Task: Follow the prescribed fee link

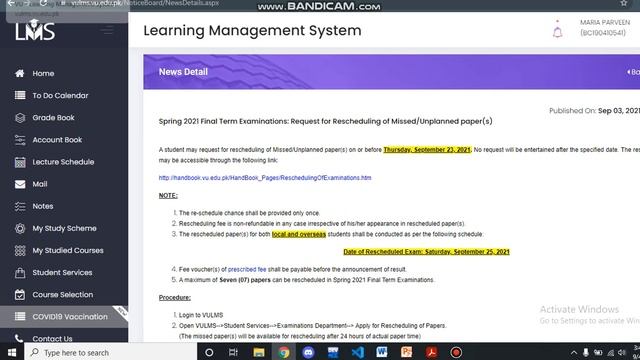Action: pos(247,269)
